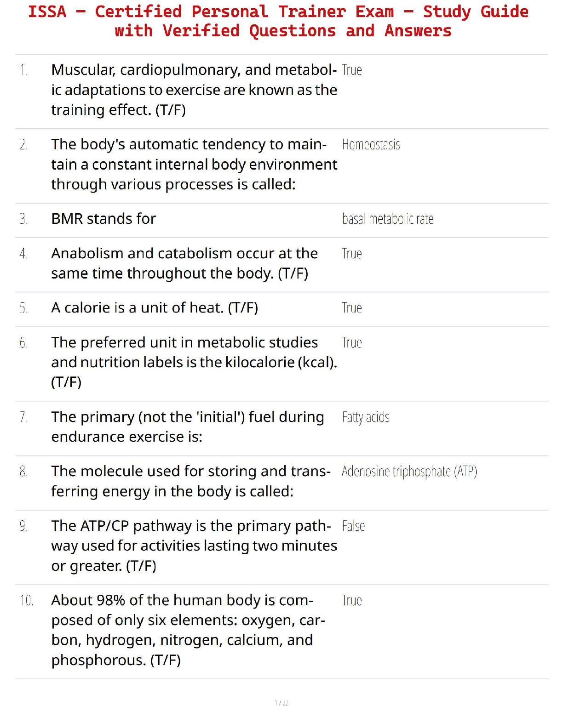Click the question about six body elements
This screenshot has width=563, height=728.
pos(188,630)
